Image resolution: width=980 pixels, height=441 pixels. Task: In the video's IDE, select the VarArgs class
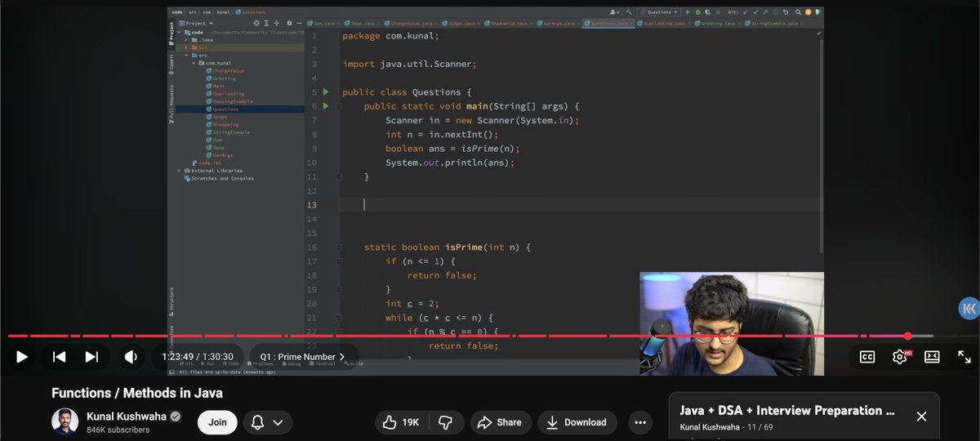coord(220,155)
